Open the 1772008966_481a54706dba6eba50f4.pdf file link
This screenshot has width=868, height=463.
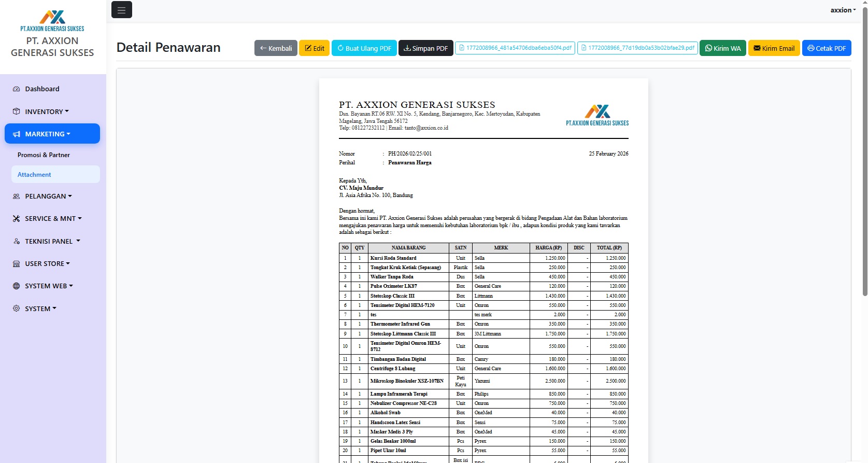(x=515, y=48)
